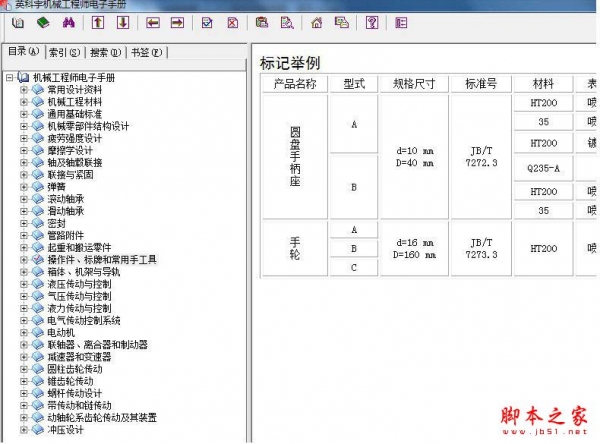Expand the 机械工程材料 node

tap(24, 102)
